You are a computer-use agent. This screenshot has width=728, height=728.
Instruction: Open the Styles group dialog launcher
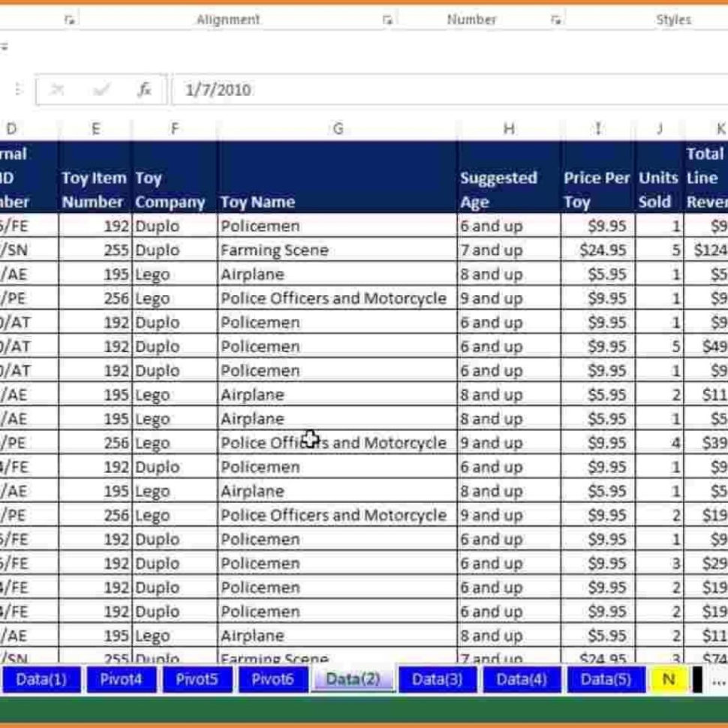[723, 19]
